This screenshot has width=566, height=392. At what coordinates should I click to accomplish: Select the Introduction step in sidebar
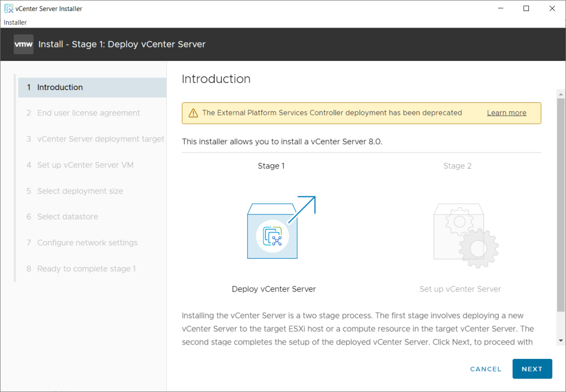coord(60,87)
